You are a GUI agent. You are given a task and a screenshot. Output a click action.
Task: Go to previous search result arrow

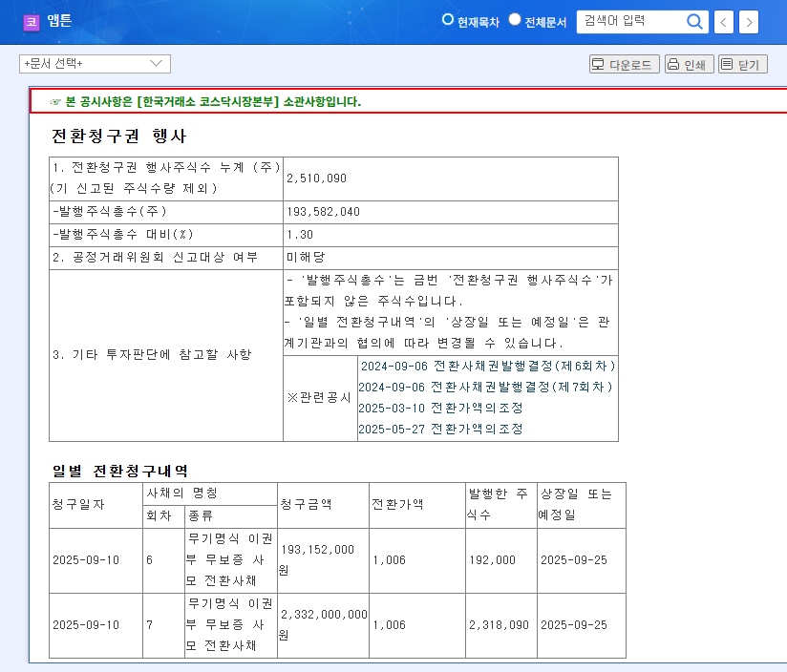(723, 22)
